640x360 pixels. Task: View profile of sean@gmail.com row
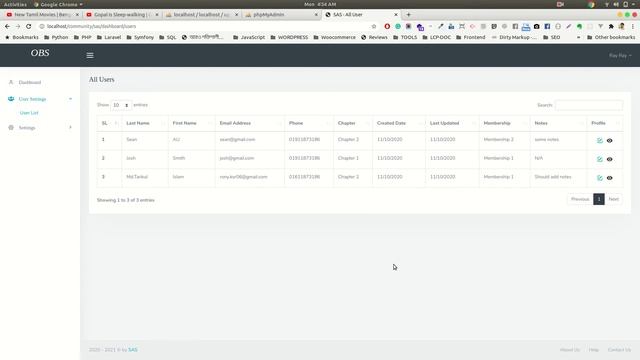click(609, 140)
